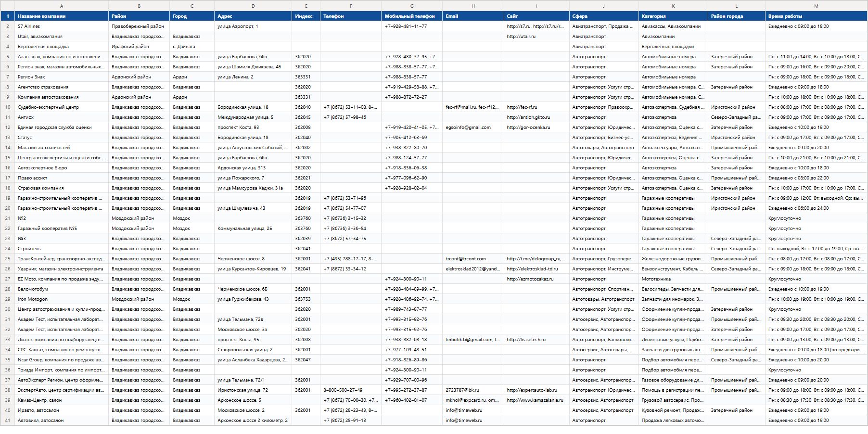Click info@timeweb.ru in the Иравто row

pos(473,410)
